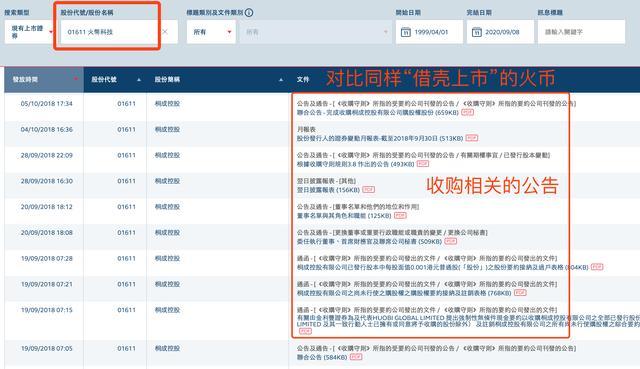Sort by 股份代號 using its arrow
The image size is (640, 369).
point(139,80)
